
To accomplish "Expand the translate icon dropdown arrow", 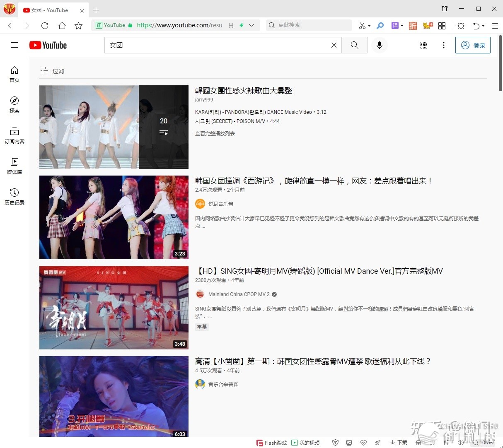I will click(x=402, y=26).
